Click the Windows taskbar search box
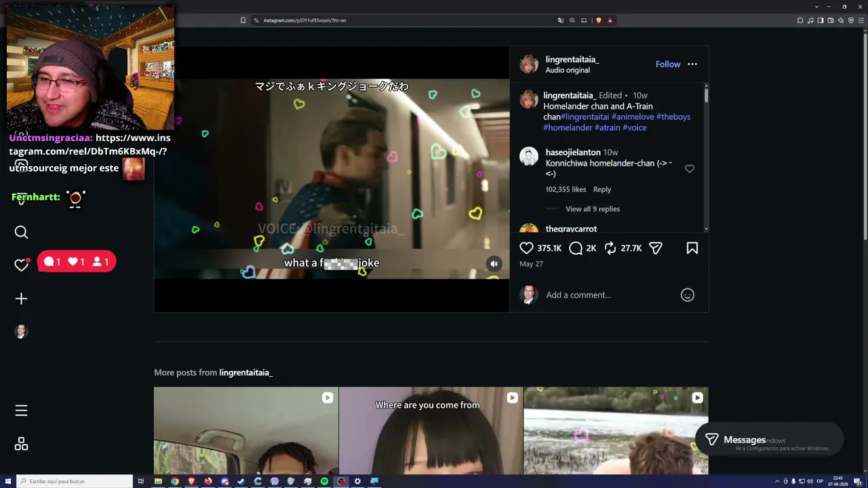The image size is (868, 488). (75, 481)
